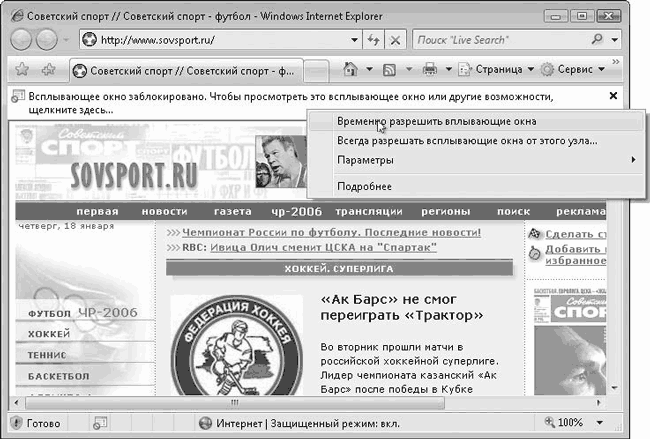Choose Подробнее in the popup menu
This screenshot has width=650, height=439.
364,187
